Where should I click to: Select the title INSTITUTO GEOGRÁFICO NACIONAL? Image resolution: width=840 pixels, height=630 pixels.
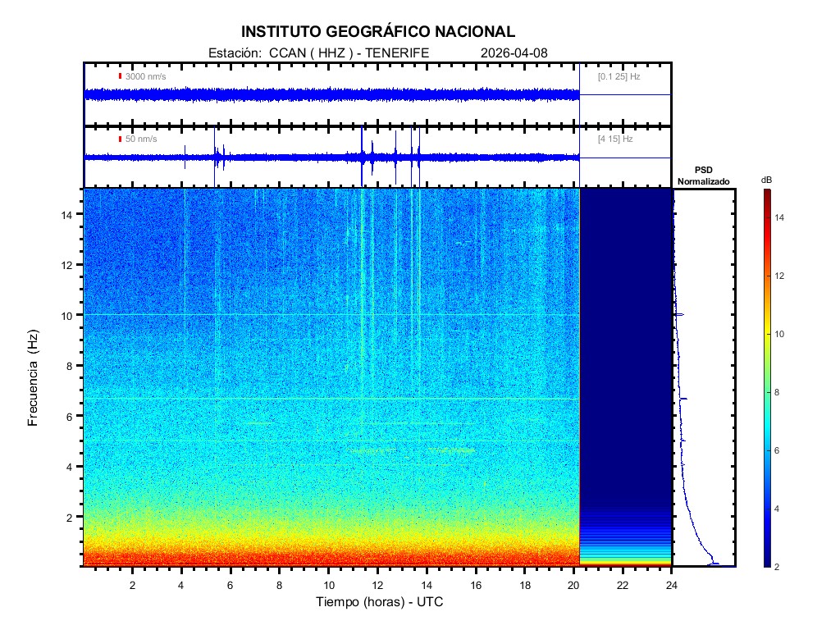[378, 32]
